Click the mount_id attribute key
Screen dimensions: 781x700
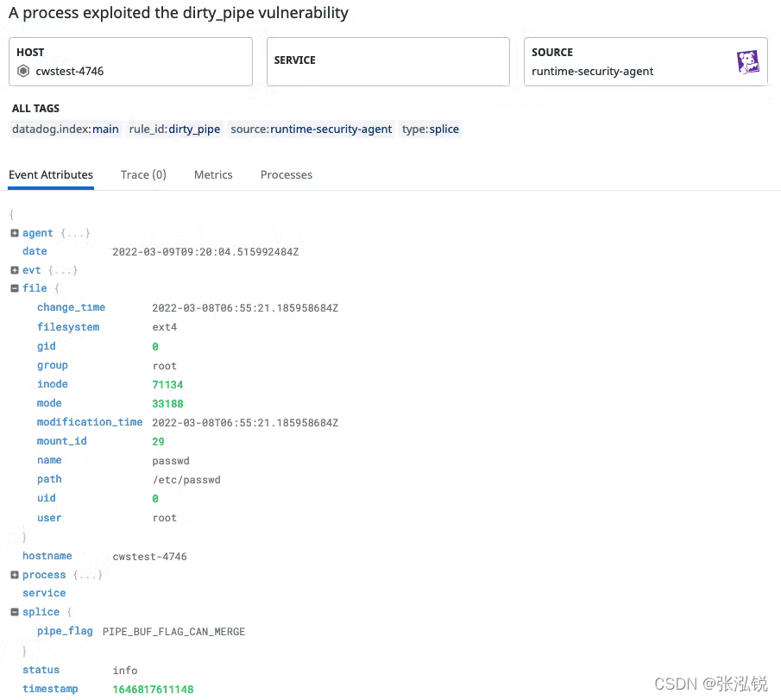pyautogui.click(x=62, y=441)
